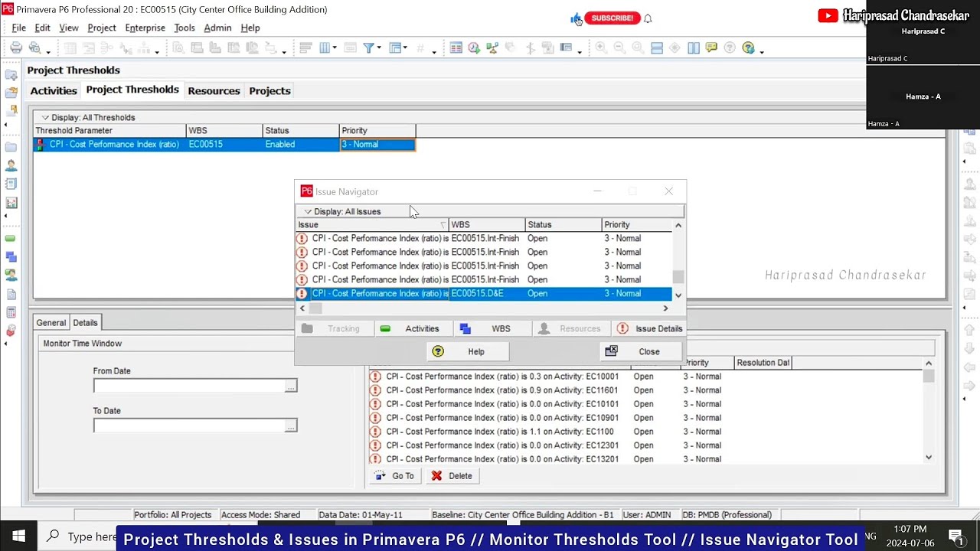This screenshot has height=551, width=980.
Task: Click the Issue Details button in Issue Navigator
Action: [x=648, y=328]
